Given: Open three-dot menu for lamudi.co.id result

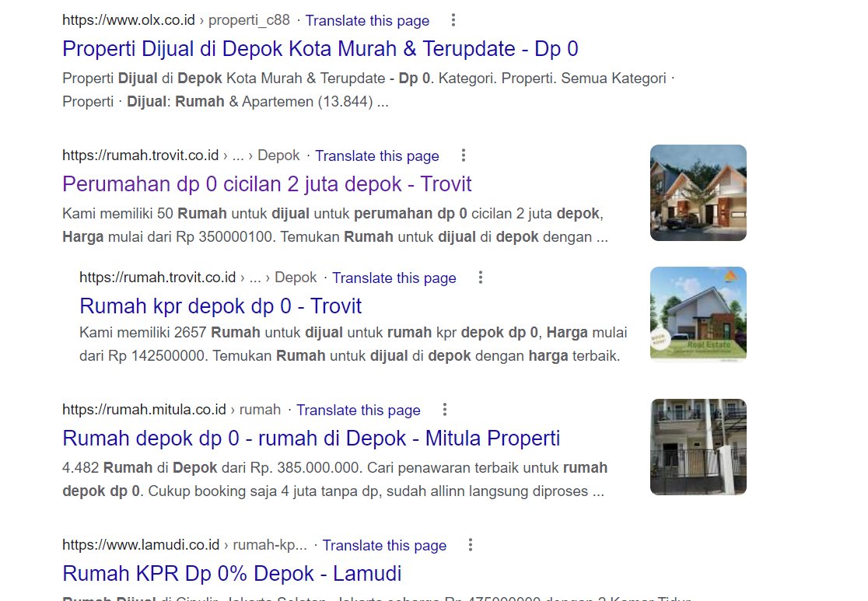Looking at the screenshot, I should [x=471, y=544].
